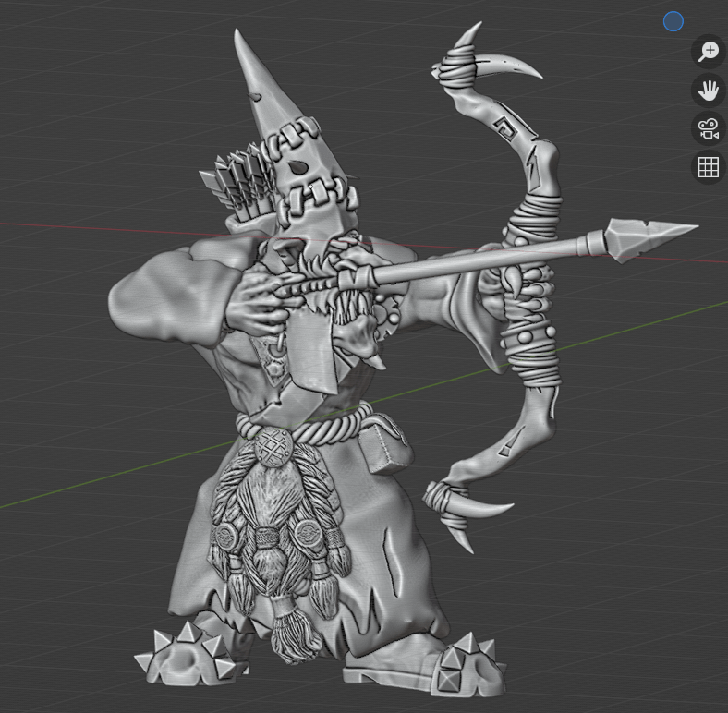This screenshot has height=713, width=728.
Task: Click the pointed hood tip of the figure
Action: point(243,46)
